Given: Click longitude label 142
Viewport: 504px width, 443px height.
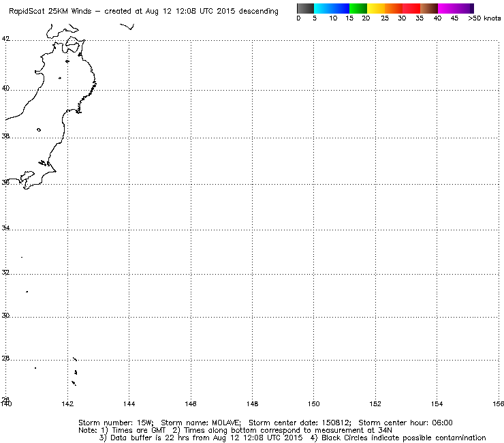Looking at the screenshot, I should (67, 403).
